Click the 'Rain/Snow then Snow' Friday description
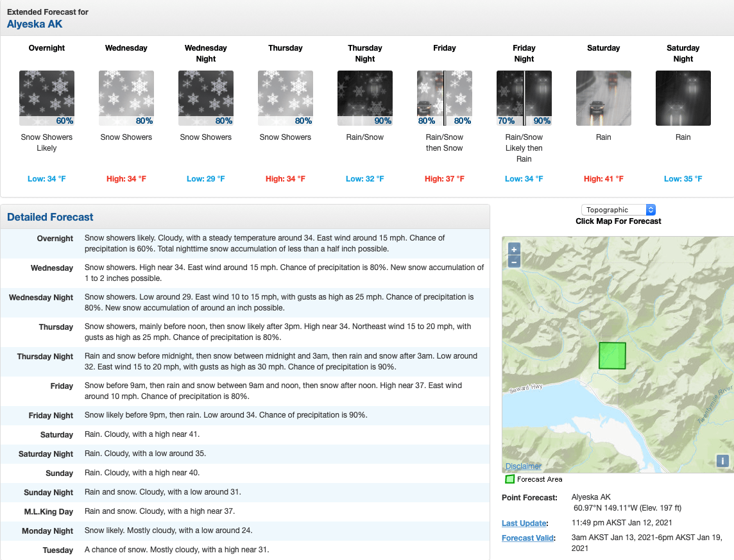 click(x=445, y=142)
